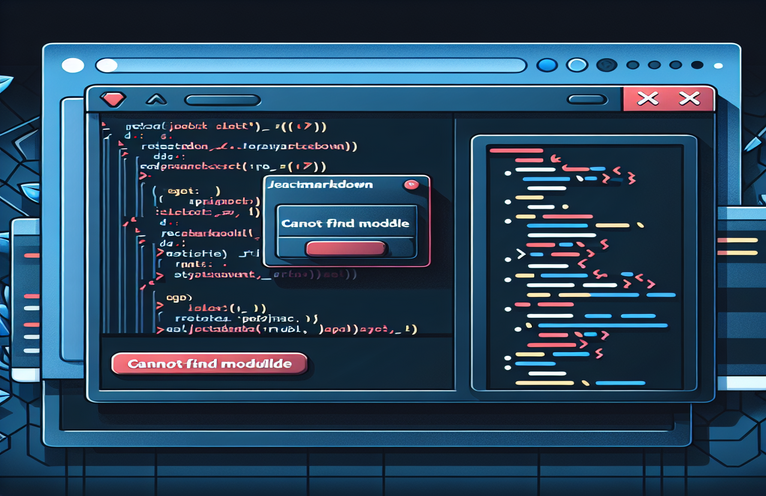Image resolution: width=766 pixels, height=496 pixels.
Task: Click the Jeactmarkdown dialog title
Action: coord(315,186)
